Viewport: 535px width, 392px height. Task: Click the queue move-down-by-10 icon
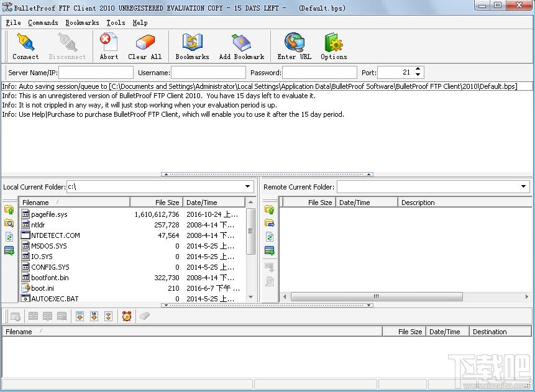[x=94, y=316]
